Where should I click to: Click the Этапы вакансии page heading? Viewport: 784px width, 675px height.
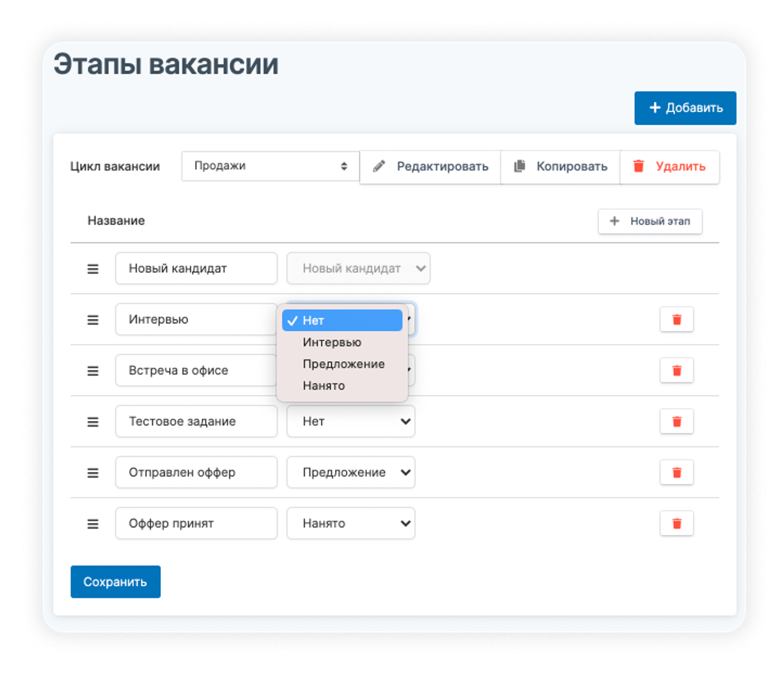pyautogui.click(x=166, y=65)
